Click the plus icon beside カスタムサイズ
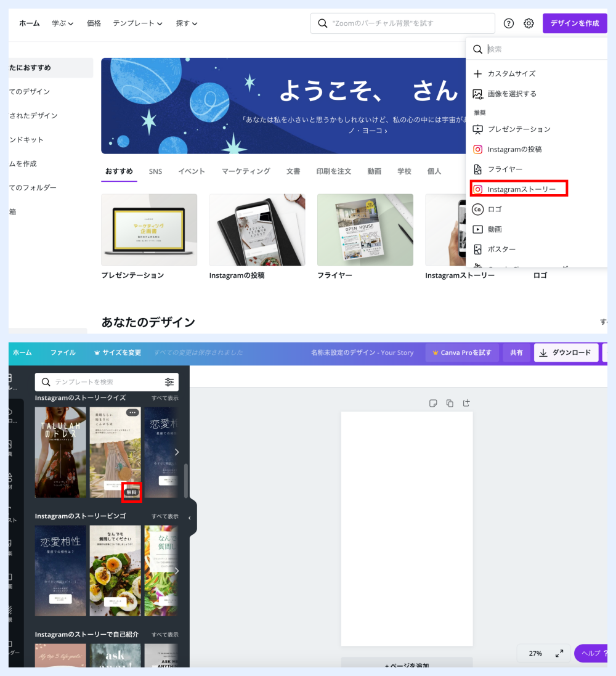Viewport: 616px width, 676px height. point(477,74)
